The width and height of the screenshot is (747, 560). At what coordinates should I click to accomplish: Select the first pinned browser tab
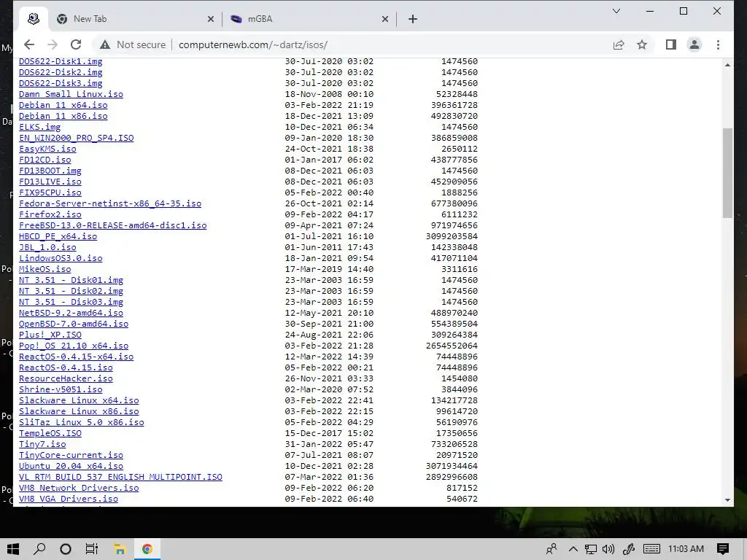(34, 19)
